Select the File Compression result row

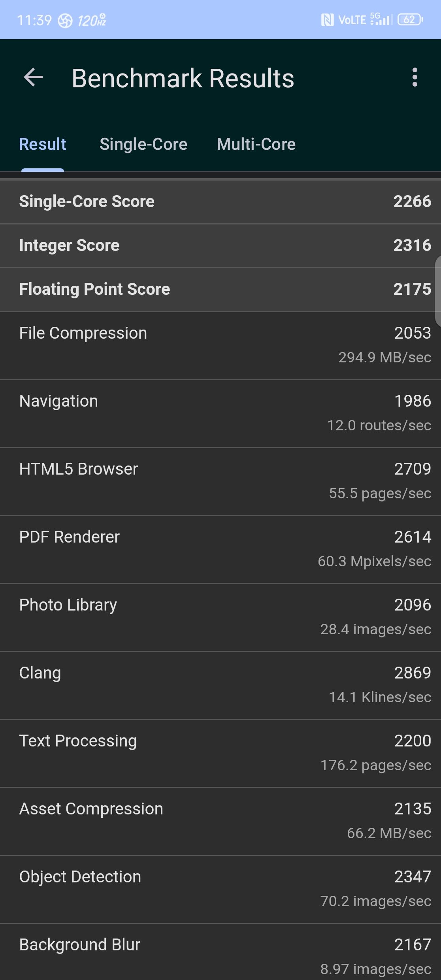click(220, 346)
